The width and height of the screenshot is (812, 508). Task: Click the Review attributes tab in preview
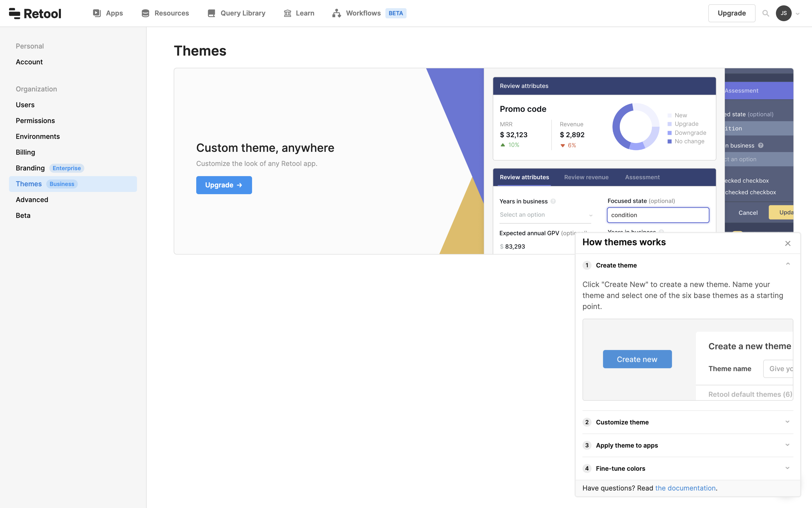(x=524, y=177)
